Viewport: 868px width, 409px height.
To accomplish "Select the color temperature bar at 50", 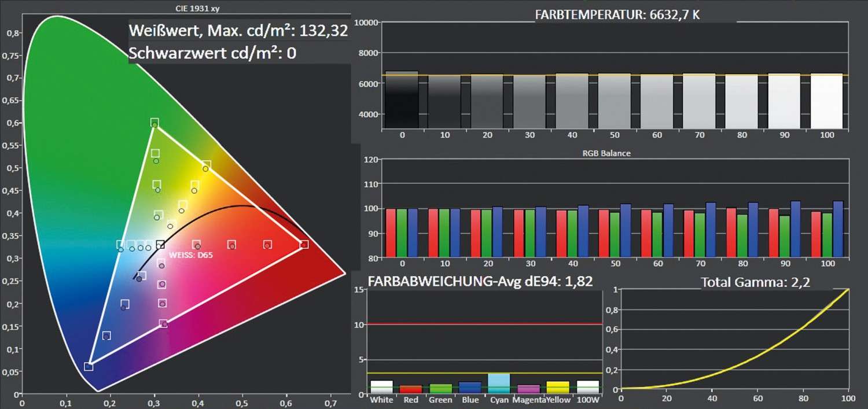I will [x=614, y=101].
